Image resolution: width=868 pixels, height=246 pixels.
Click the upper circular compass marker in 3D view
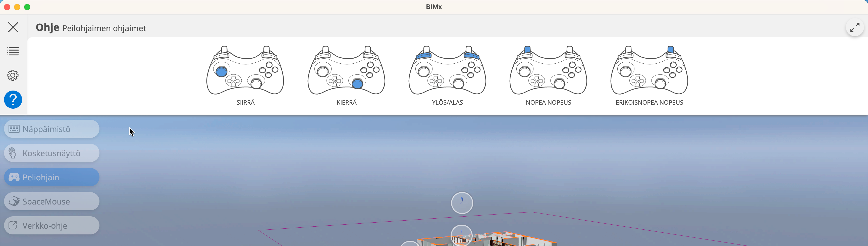click(462, 203)
